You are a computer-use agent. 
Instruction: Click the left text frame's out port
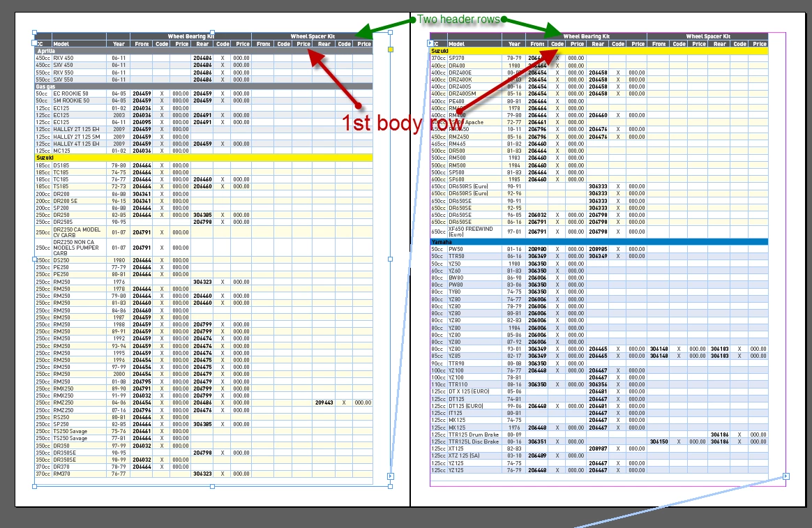click(x=391, y=476)
